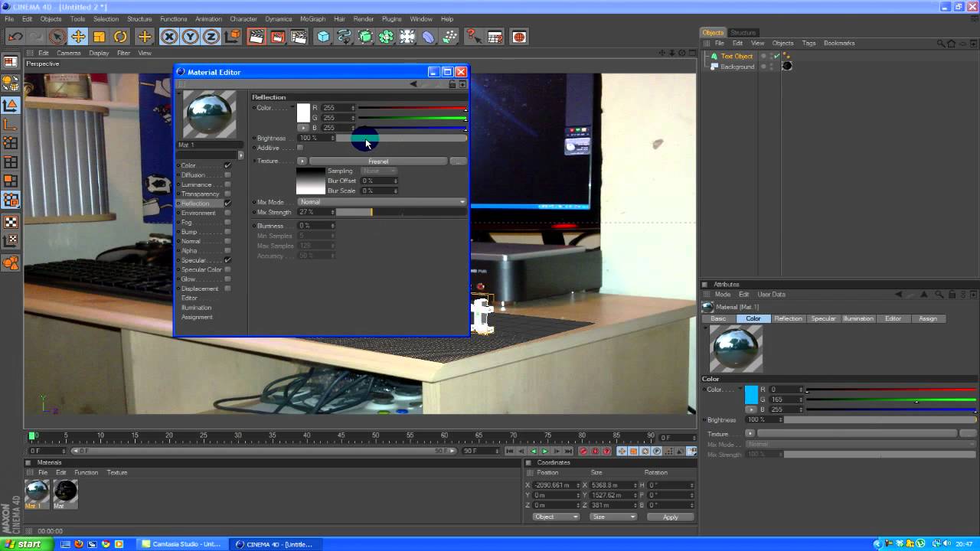Viewport: 980px width, 551px height.
Task: Switch to the Structure tab
Action: tap(743, 33)
